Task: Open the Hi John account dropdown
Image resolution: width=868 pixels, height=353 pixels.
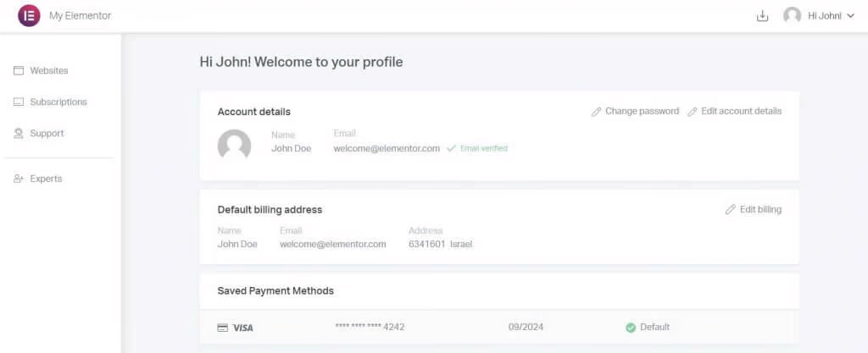Action: coord(832,16)
